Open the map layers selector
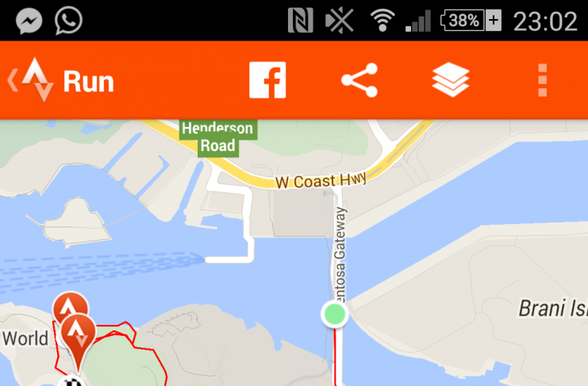 [x=451, y=80]
